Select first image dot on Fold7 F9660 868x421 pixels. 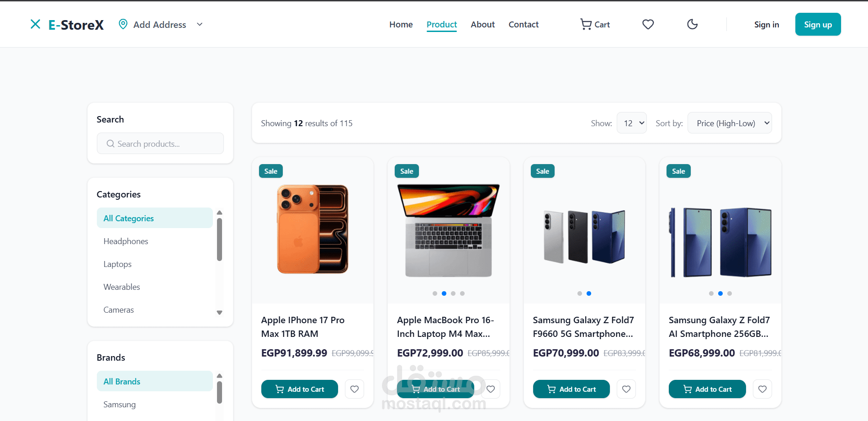click(580, 293)
